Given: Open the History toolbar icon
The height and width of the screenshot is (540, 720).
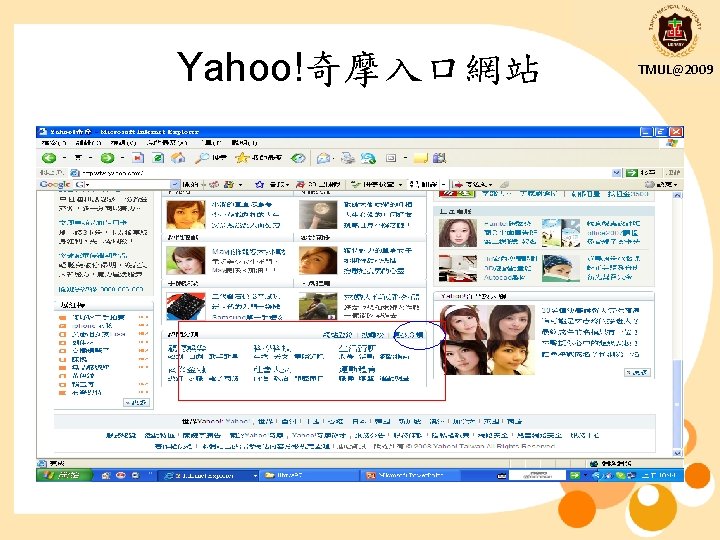Looking at the screenshot, I should pyautogui.click(x=298, y=158).
